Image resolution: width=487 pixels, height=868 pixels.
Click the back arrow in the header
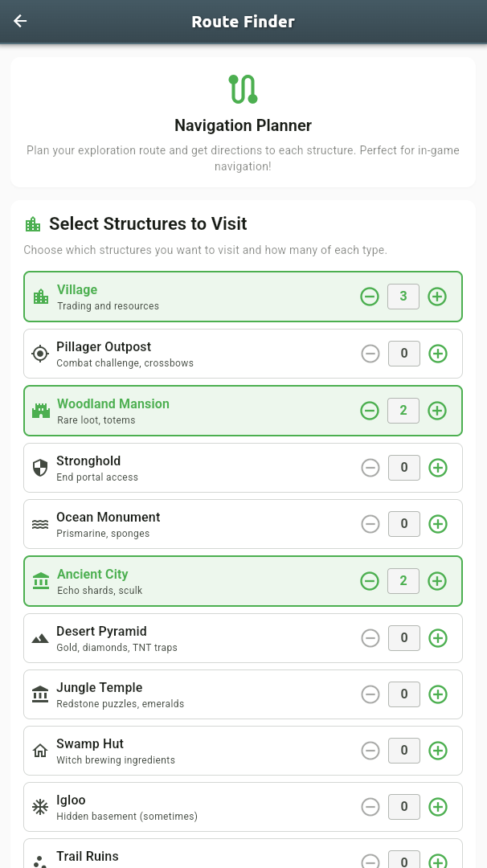pyautogui.click(x=20, y=21)
